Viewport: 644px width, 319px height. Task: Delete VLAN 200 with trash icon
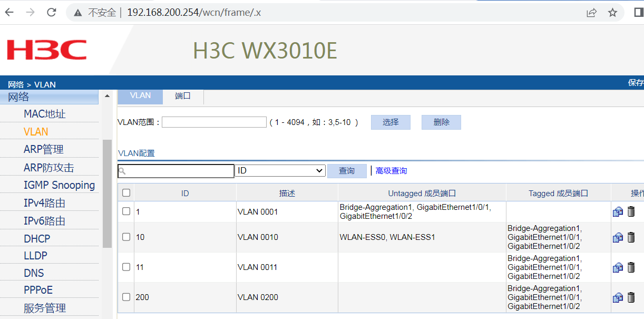tap(631, 297)
